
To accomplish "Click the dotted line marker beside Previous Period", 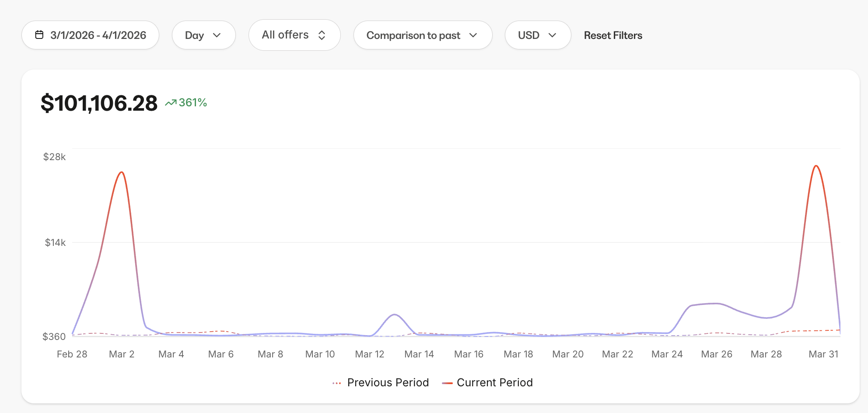I will click(x=336, y=382).
